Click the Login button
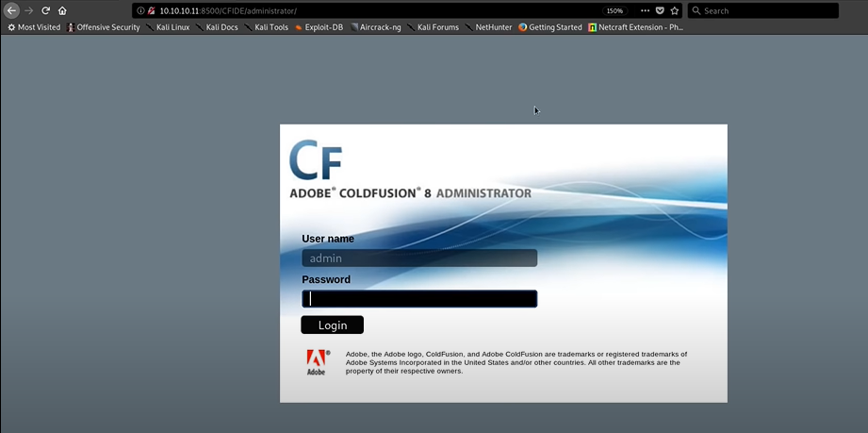Screen dimensions: 868x433 pyautogui.click(x=332, y=325)
